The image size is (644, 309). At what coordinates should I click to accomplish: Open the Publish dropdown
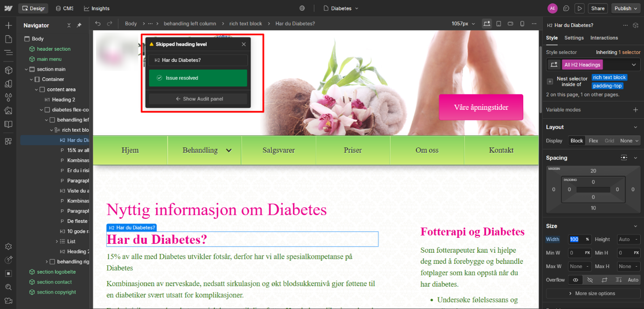coord(626,8)
